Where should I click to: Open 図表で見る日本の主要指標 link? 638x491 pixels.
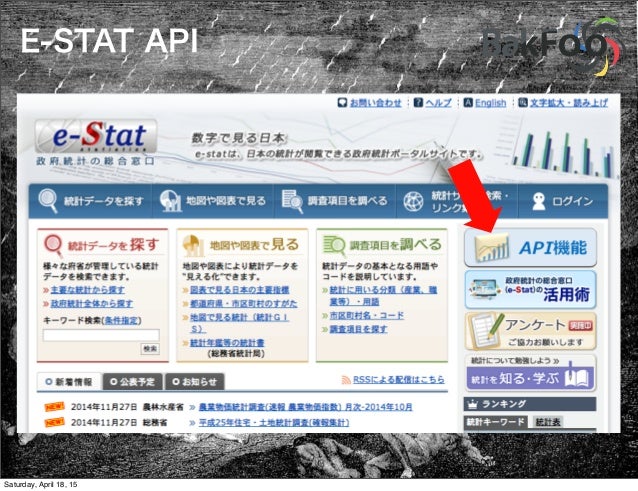[x=240, y=290]
